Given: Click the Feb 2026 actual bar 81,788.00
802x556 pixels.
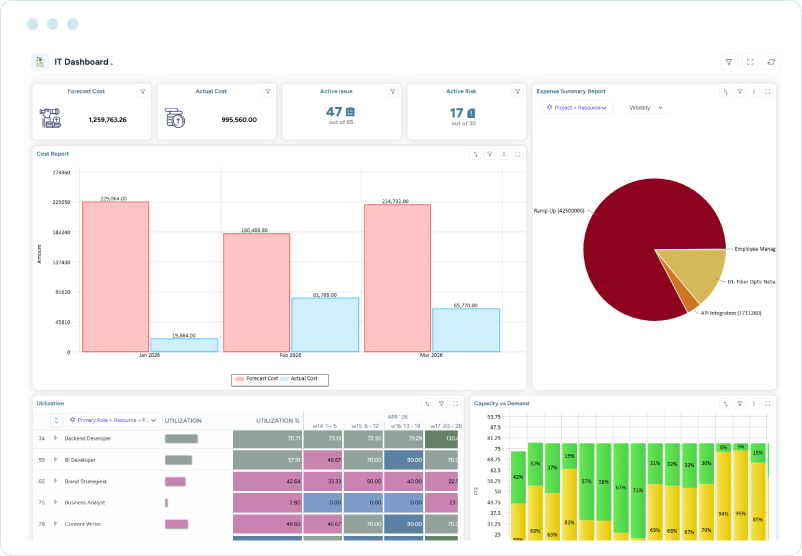Looking at the screenshot, I should (x=325, y=325).
